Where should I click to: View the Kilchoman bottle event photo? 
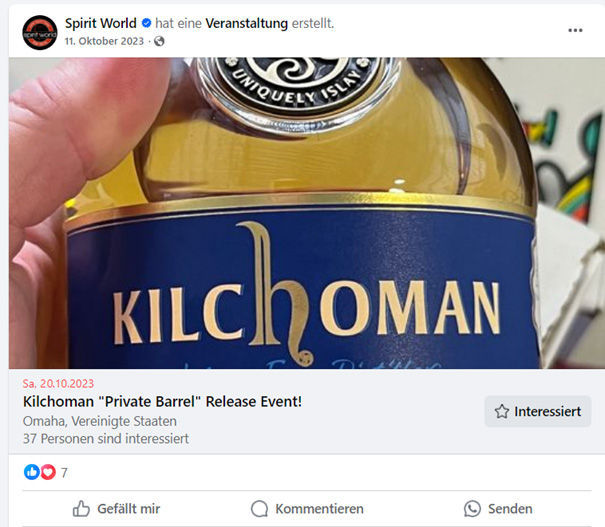tap(307, 213)
